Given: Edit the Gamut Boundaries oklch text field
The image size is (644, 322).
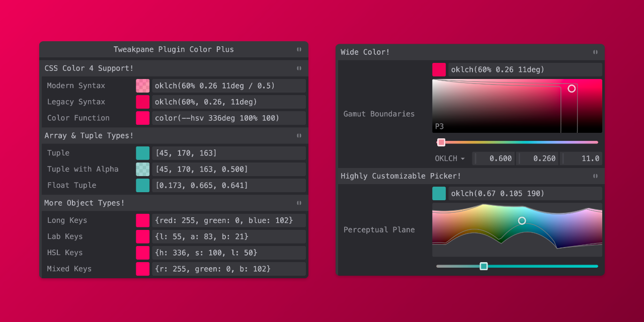Looking at the screenshot, I should (525, 69).
